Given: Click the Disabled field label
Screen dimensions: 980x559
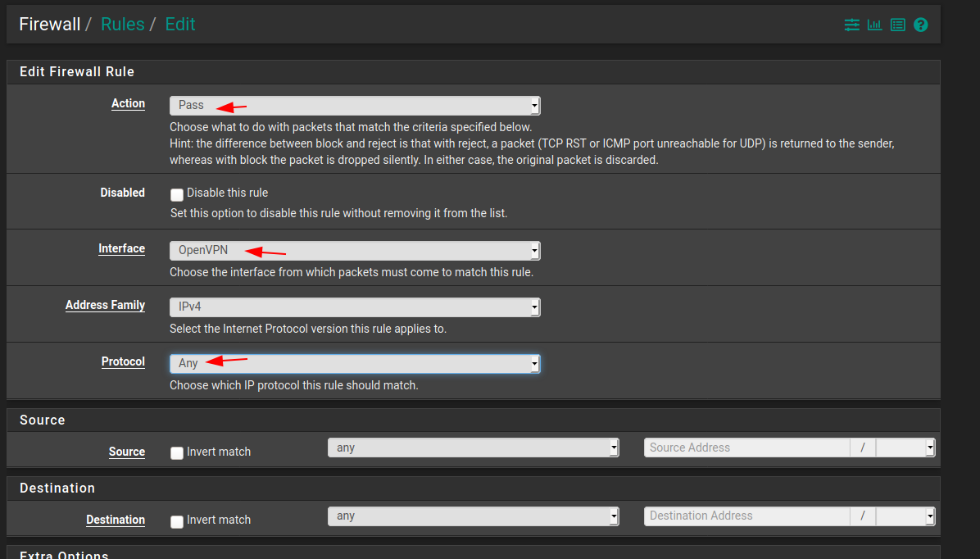Looking at the screenshot, I should [x=123, y=193].
